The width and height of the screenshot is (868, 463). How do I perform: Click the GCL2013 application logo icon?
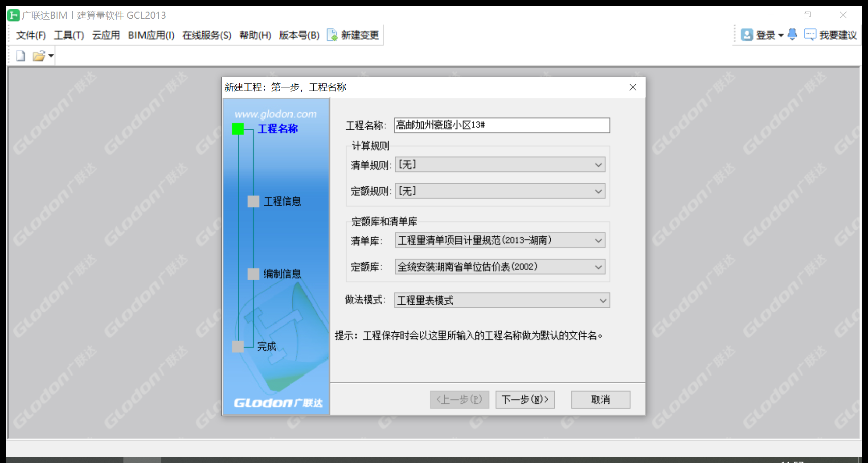[x=13, y=15]
